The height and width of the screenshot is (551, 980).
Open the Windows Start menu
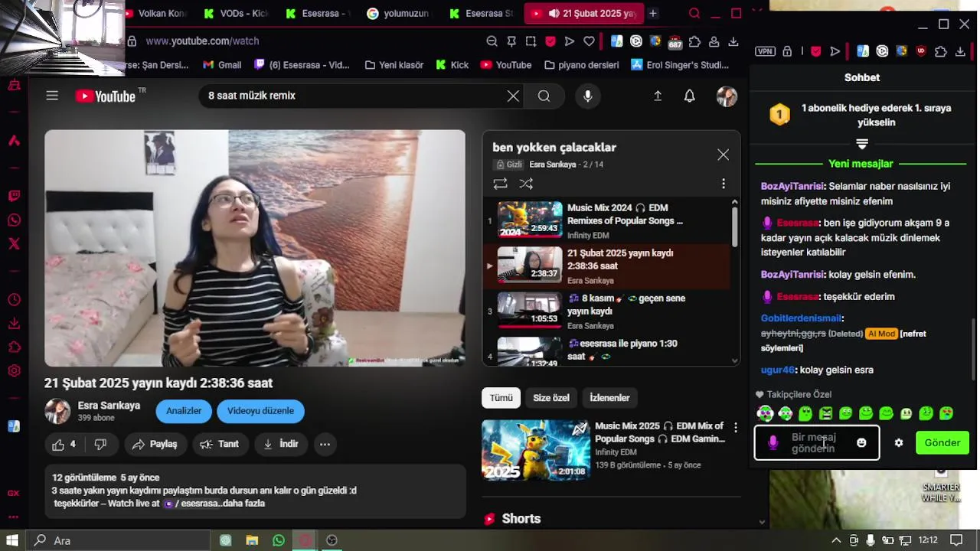coord(12,540)
